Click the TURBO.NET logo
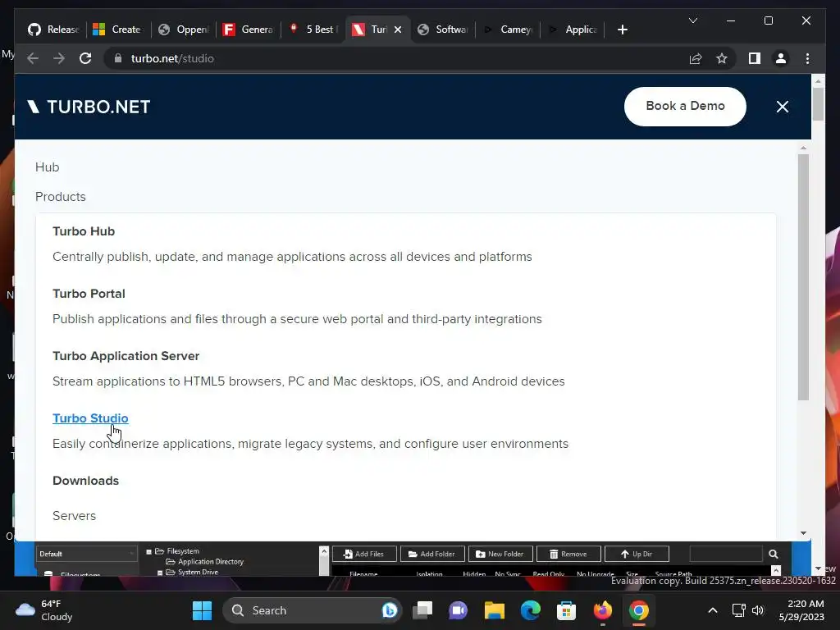This screenshot has height=630, width=840. coord(89,107)
